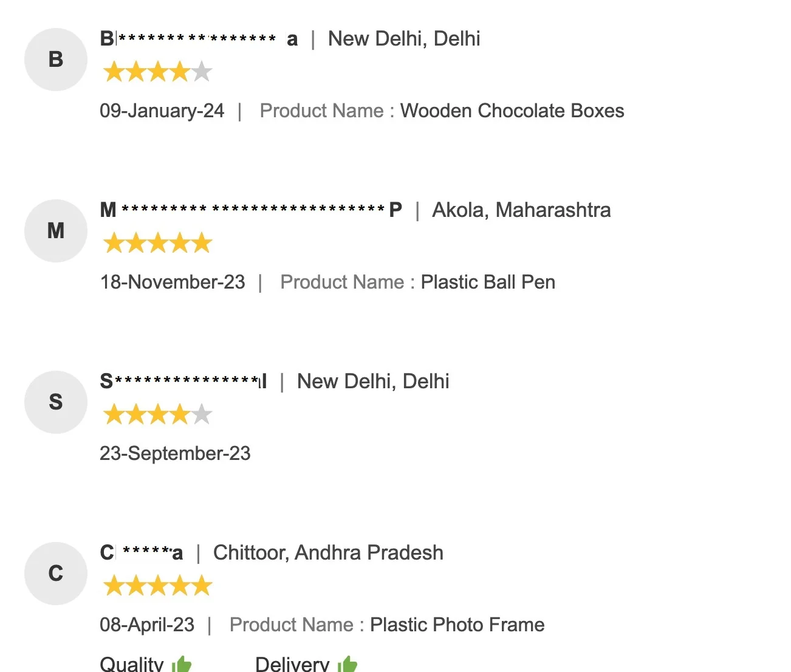This screenshot has width=791, height=672.
Task: Click the Chittoor, Andhra Pradesh location text
Action: (328, 553)
